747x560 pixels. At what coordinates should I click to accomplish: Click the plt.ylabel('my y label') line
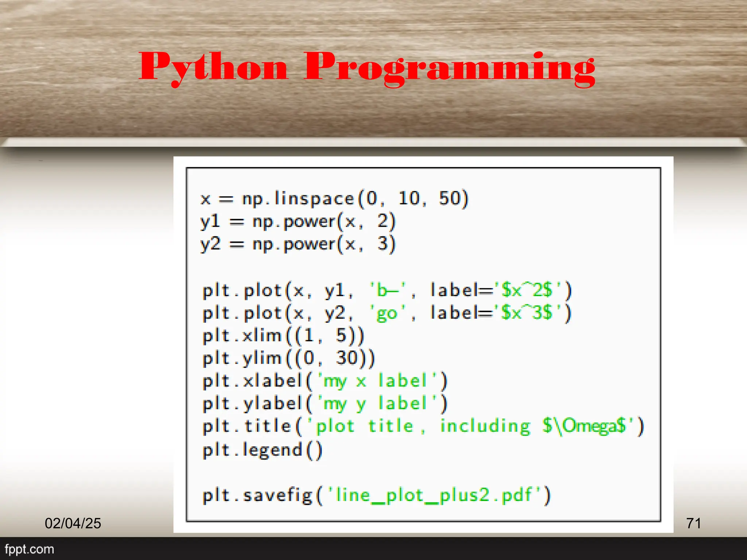pos(325,404)
